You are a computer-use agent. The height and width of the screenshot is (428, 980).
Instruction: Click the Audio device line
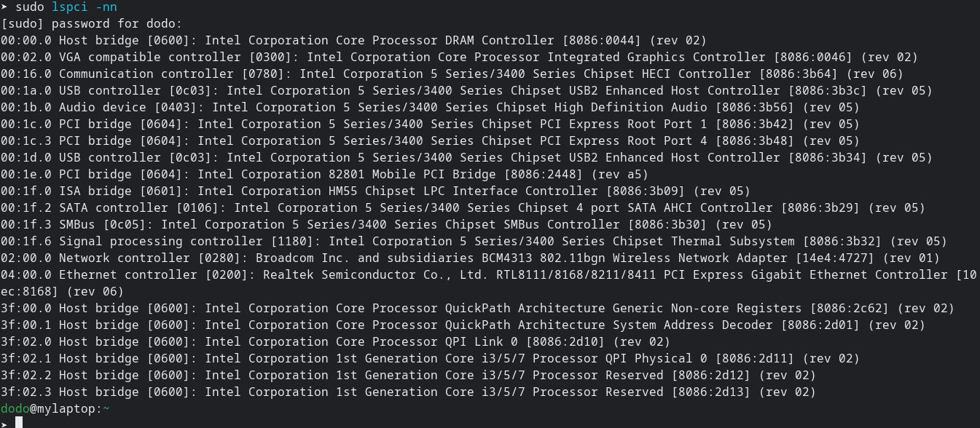tap(430, 107)
